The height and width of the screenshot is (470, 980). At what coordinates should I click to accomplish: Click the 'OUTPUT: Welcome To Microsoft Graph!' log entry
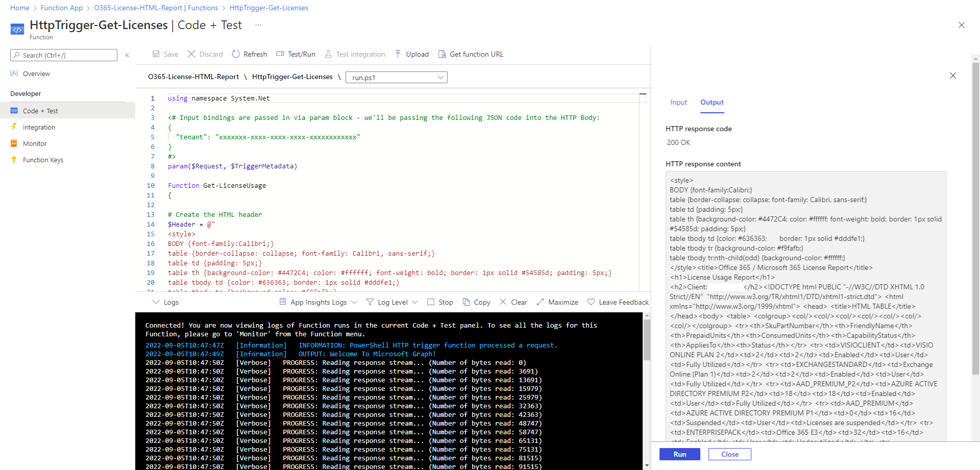coord(367,354)
